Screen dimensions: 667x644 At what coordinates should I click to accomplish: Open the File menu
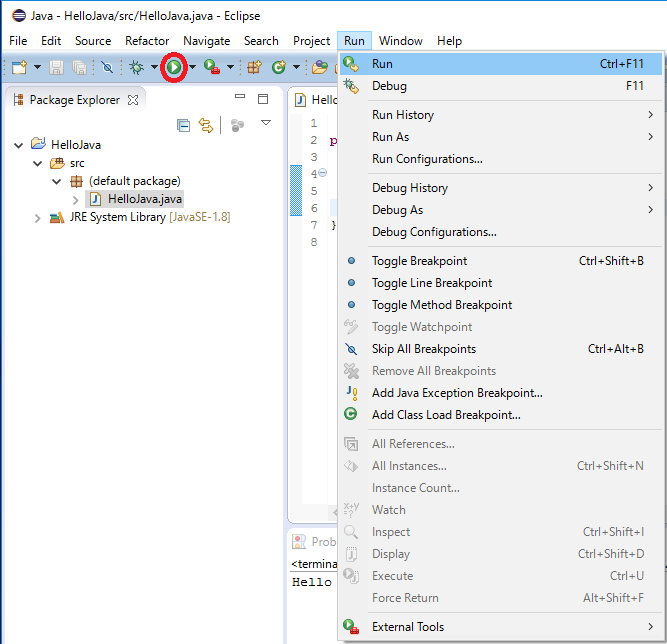[18, 41]
